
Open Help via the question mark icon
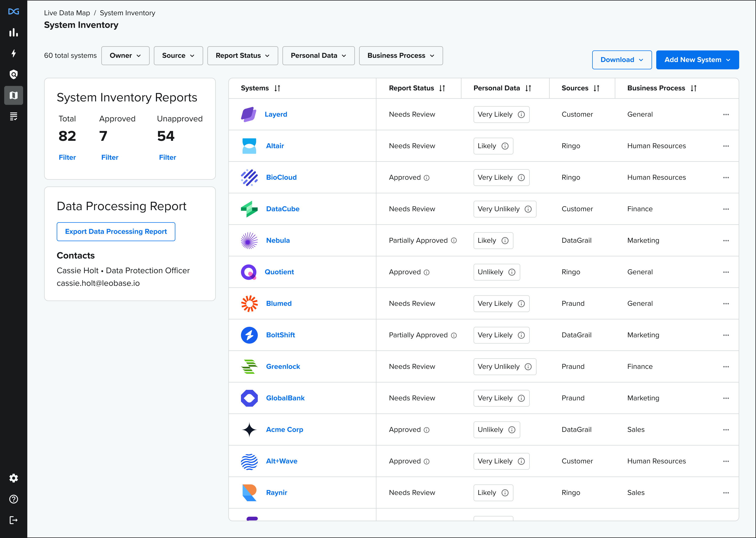[x=14, y=499]
